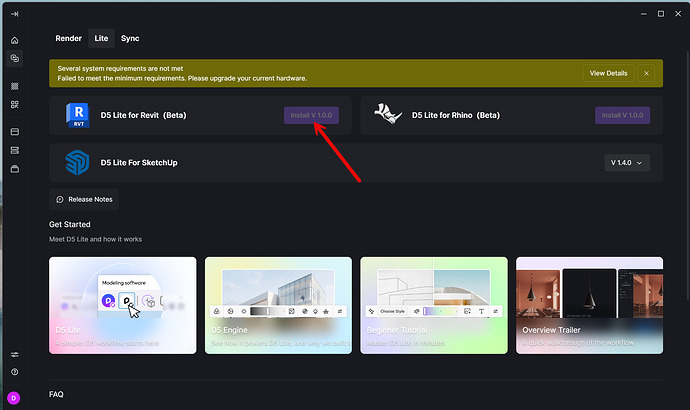
Task: Install V 1.0.0 for D5 Lite Rhino
Action: (x=622, y=115)
